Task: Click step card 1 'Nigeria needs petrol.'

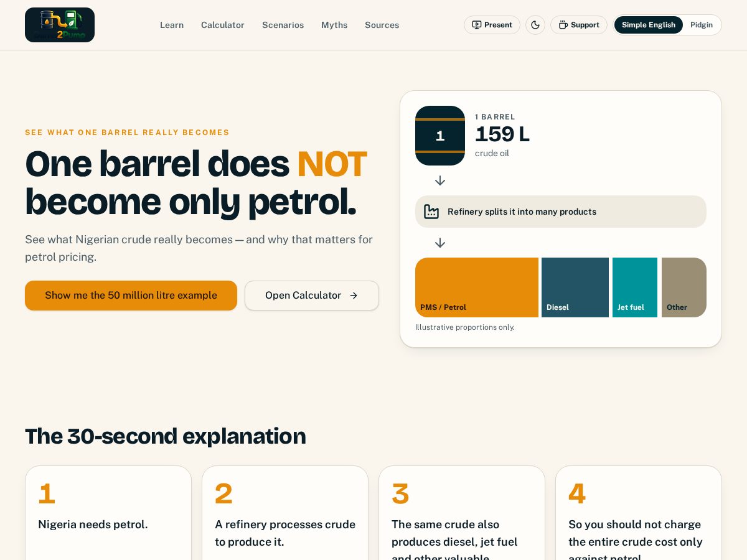Action: pos(108,513)
